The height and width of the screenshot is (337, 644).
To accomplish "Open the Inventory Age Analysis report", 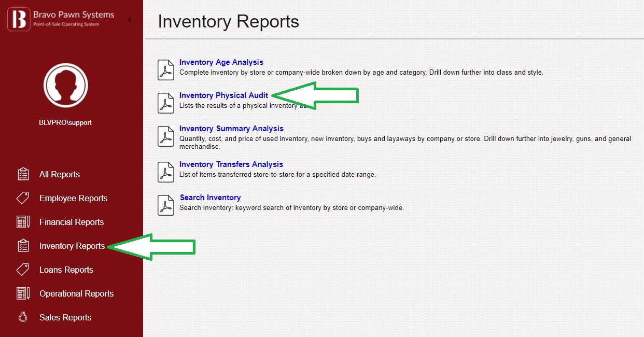I will pyautogui.click(x=221, y=62).
